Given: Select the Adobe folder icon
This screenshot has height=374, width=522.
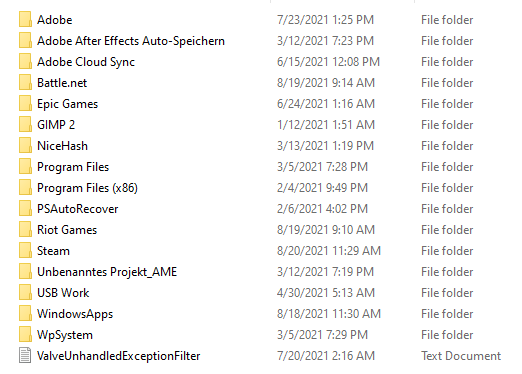Looking at the screenshot, I should click(25, 20).
